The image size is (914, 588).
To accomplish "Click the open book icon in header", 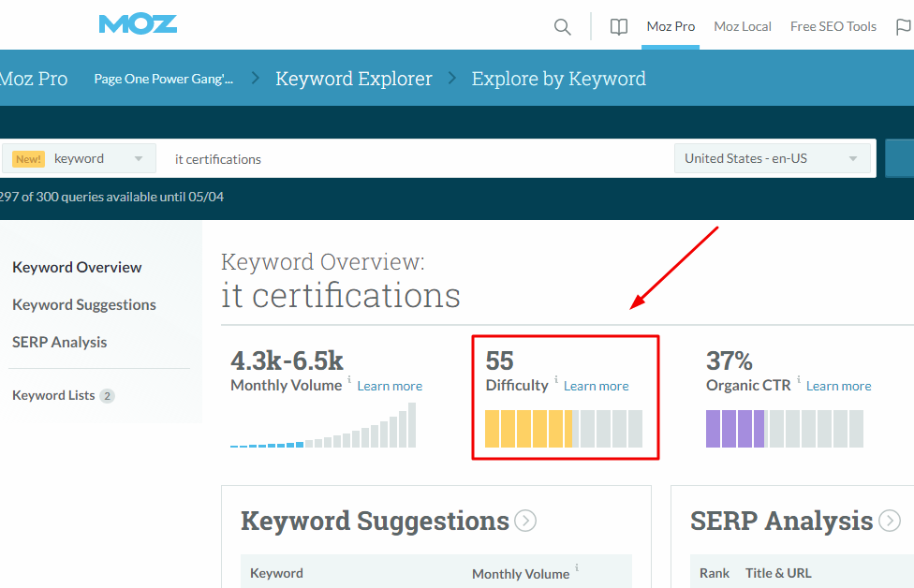I will [x=619, y=27].
